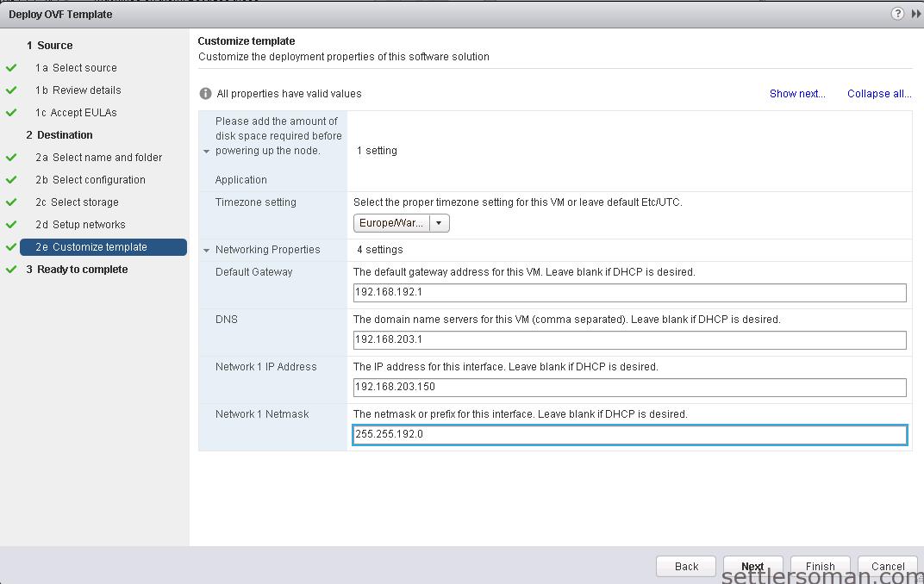Click the expand dialog double-arrow icon
The height and width of the screenshot is (584, 924).
coord(915,14)
